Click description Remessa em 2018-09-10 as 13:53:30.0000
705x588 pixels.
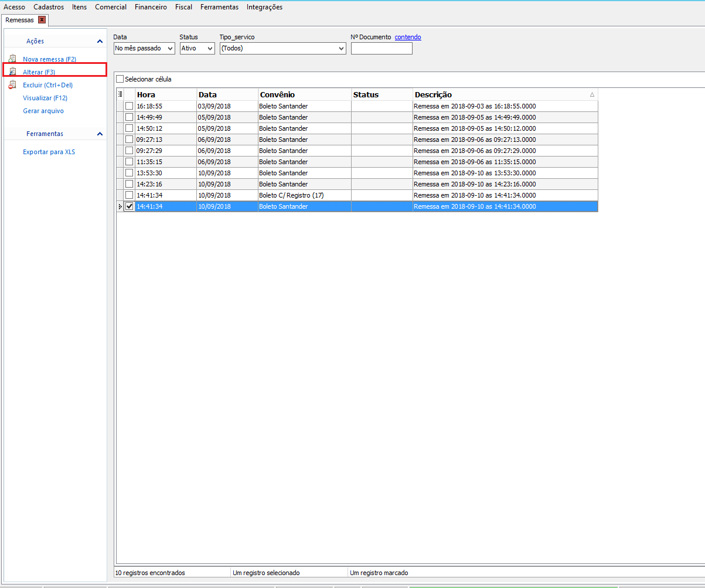pos(505,173)
